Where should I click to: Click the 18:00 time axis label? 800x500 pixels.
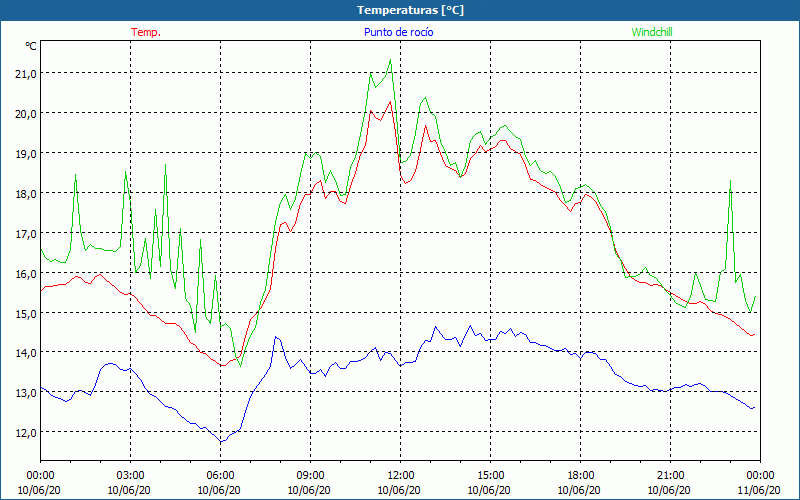tap(580, 476)
